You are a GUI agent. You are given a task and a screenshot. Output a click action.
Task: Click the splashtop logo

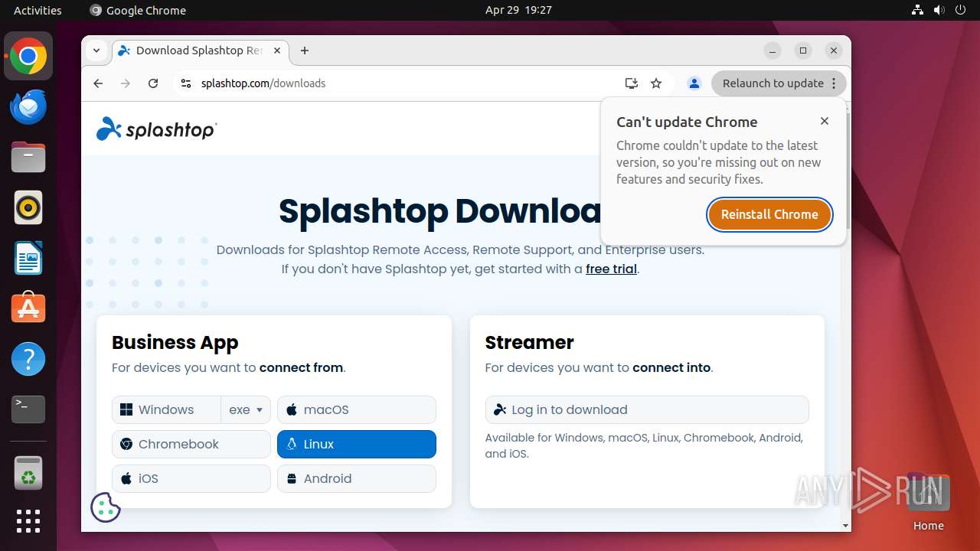pos(156,129)
